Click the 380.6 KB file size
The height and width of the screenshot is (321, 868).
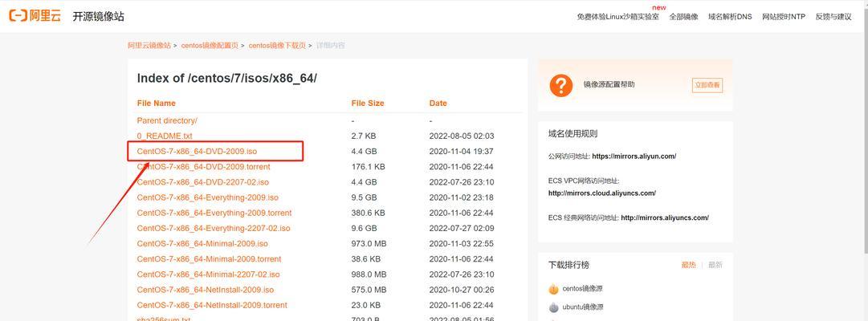(368, 213)
